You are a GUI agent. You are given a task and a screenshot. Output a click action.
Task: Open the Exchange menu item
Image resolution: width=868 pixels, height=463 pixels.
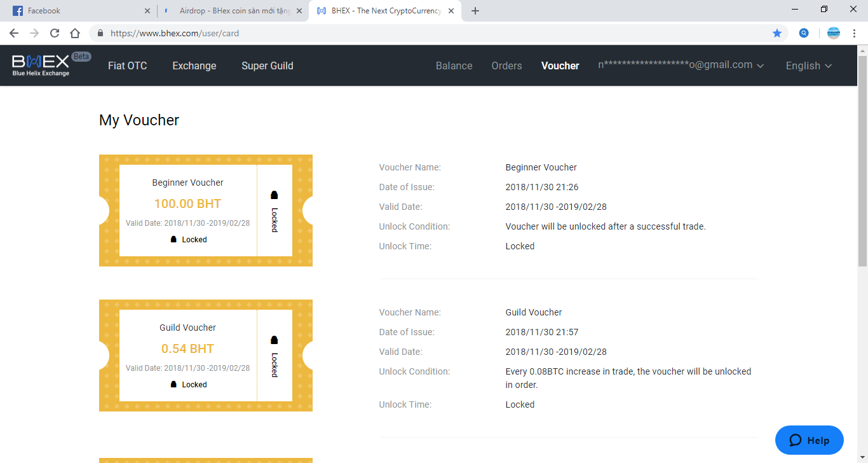(194, 66)
